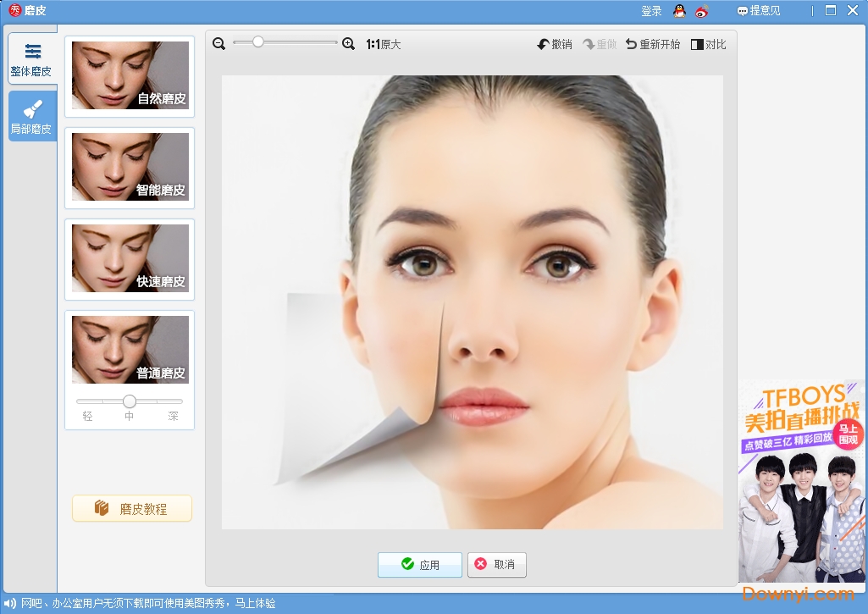
Task: Click the 应用 apply button
Action: pos(420,565)
